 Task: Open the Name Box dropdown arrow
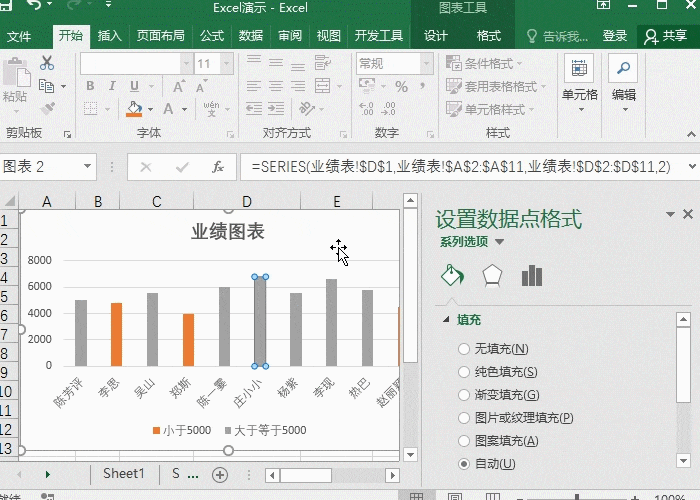tap(88, 167)
